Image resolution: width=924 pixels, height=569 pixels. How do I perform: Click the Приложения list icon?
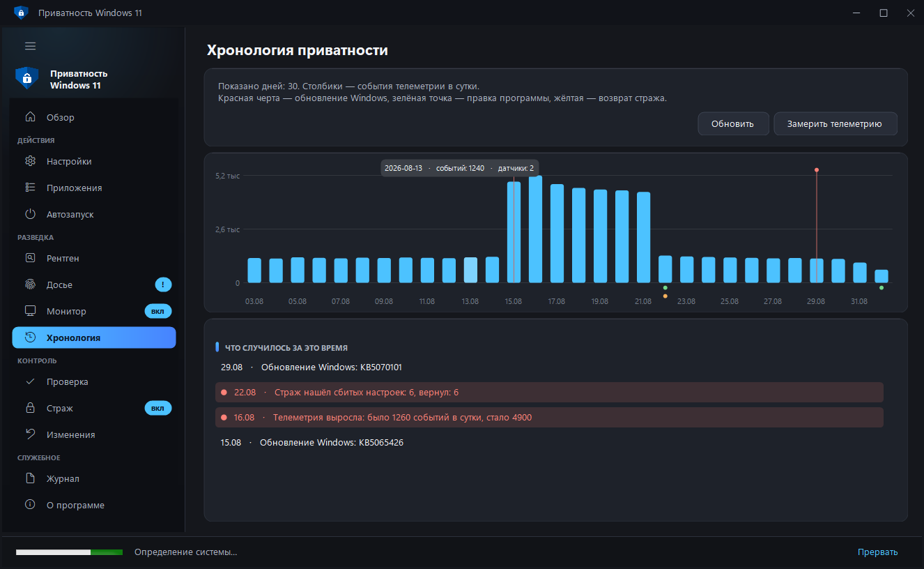point(30,188)
